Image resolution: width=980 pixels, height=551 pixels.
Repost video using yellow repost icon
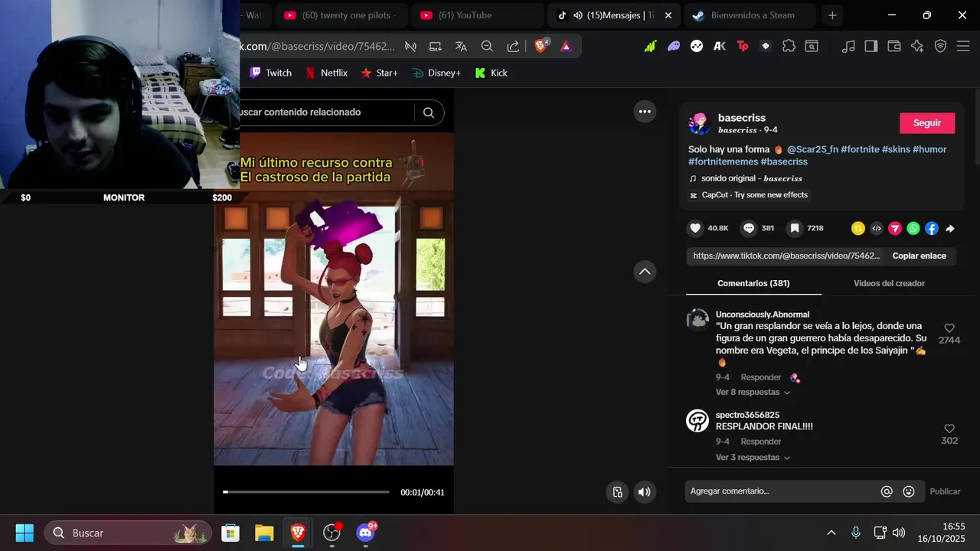click(858, 228)
